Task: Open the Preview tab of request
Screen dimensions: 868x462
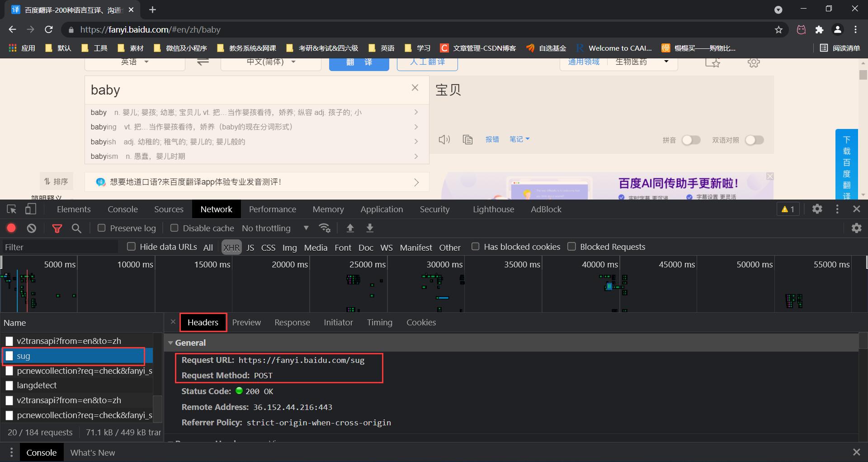Action: click(246, 322)
